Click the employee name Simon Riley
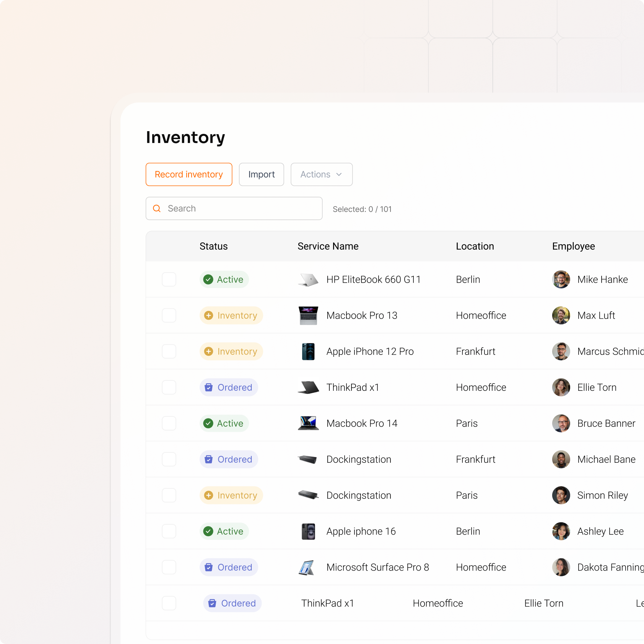This screenshot has height=644, width=644. (602, 495)
